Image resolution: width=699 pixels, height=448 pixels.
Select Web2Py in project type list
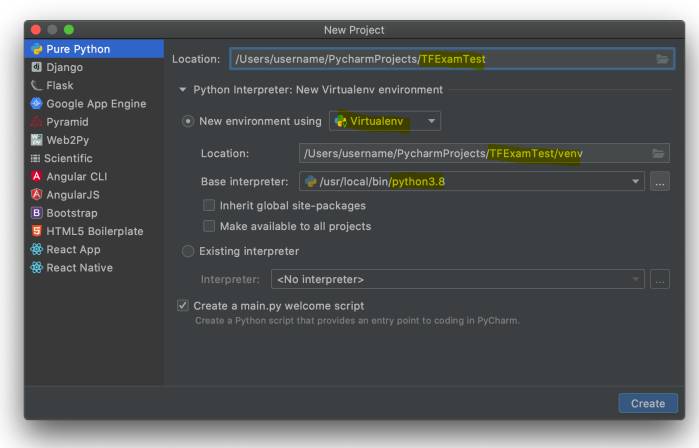coord(68,140)
